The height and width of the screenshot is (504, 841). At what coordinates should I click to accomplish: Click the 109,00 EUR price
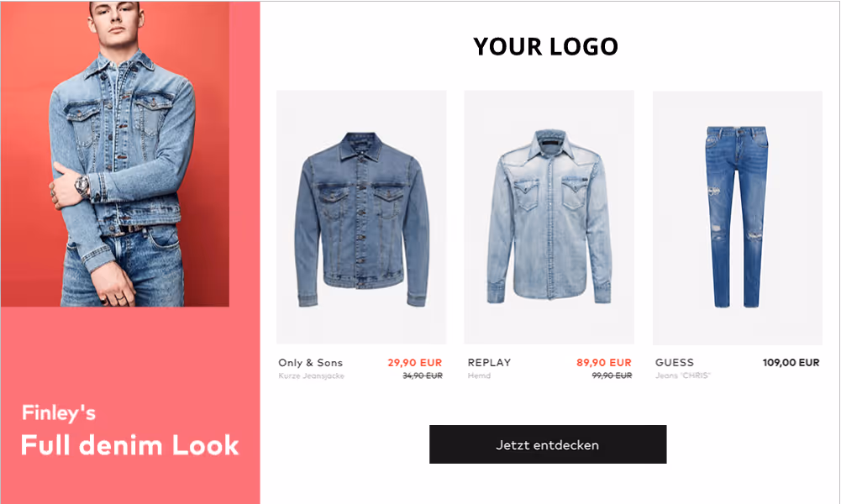[x=791, y=362]
